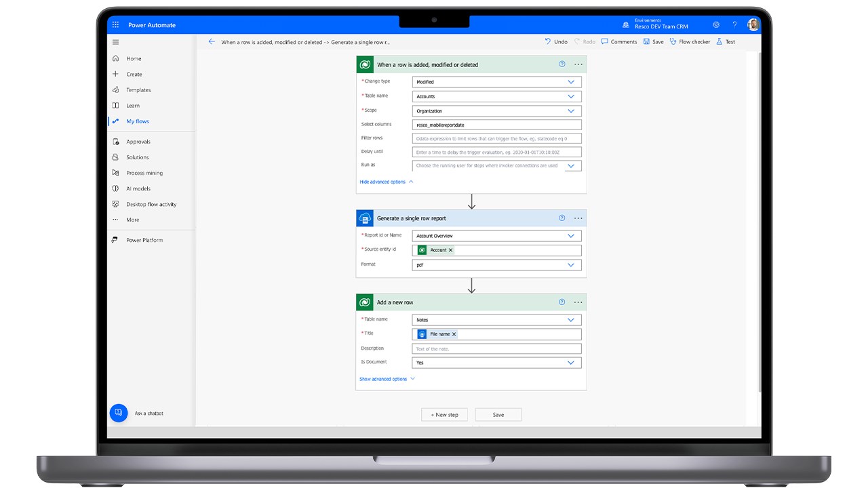The width and height of the screenshot is (868, 488).
Task: Click the Source entity id field
Action: pos(497,250)
